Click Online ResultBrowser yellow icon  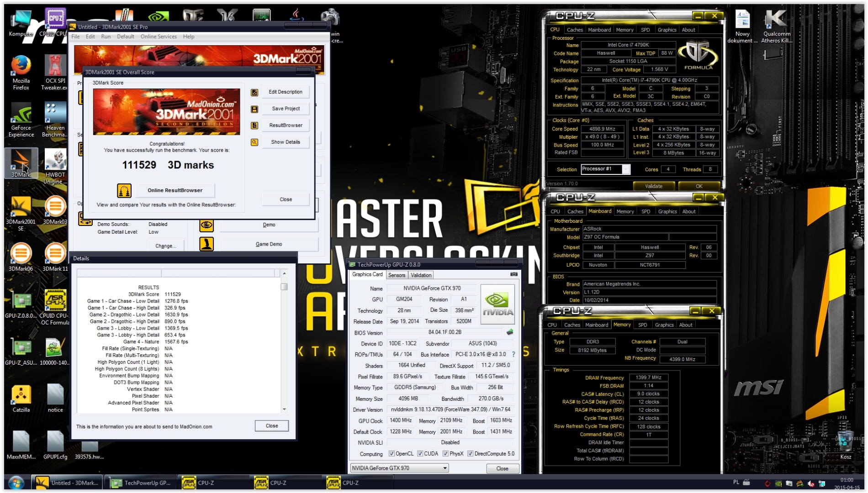(x=124, y=190)
